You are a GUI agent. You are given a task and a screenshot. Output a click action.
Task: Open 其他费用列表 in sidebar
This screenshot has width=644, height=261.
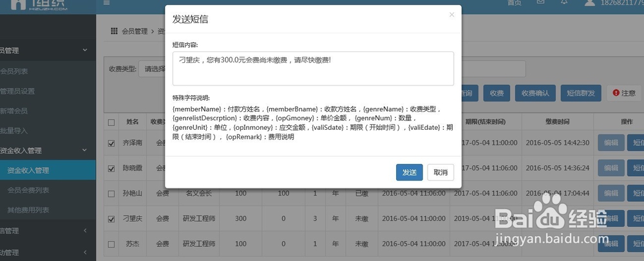click(28, 210)
